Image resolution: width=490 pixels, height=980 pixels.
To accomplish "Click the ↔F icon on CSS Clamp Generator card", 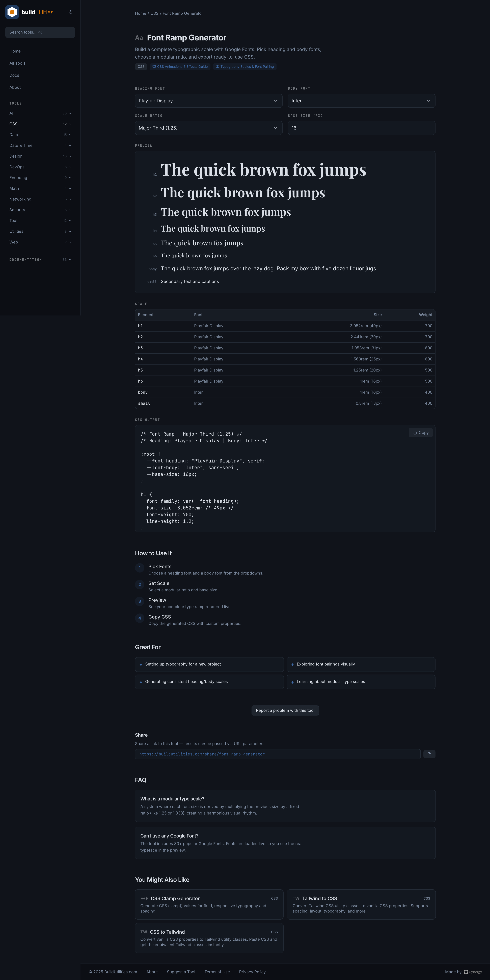I will point(144,898).
